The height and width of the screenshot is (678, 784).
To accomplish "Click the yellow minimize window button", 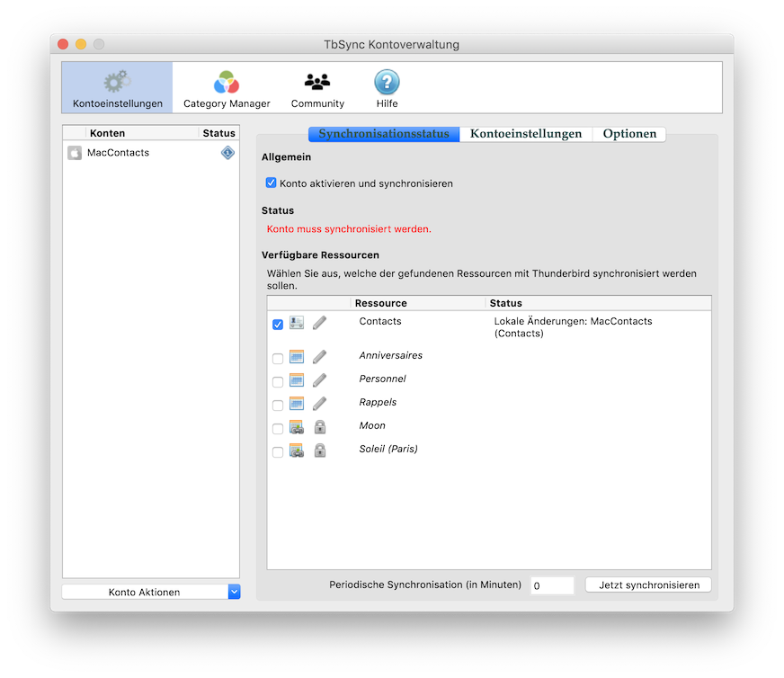I will tap(81, 44).
